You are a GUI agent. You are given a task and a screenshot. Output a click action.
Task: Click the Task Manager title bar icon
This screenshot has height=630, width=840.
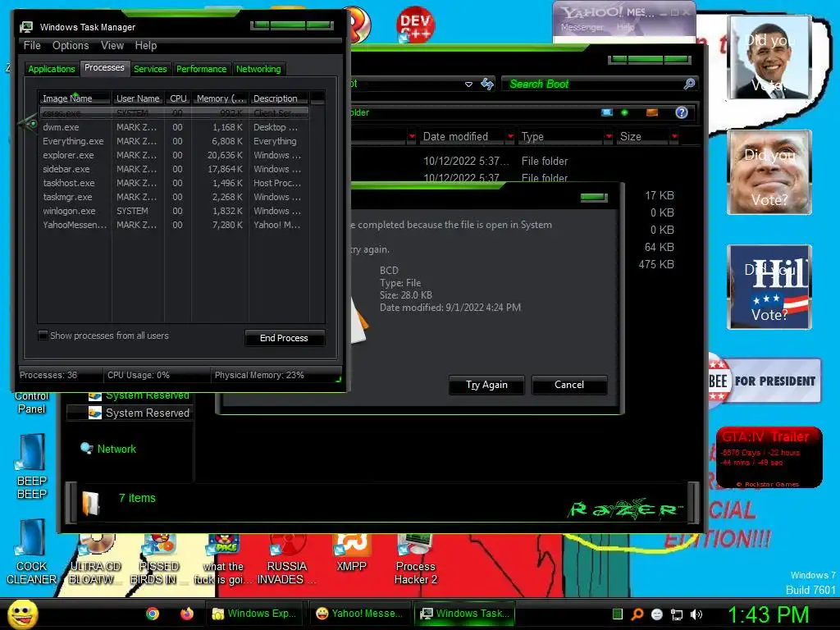tap(25, 27)
